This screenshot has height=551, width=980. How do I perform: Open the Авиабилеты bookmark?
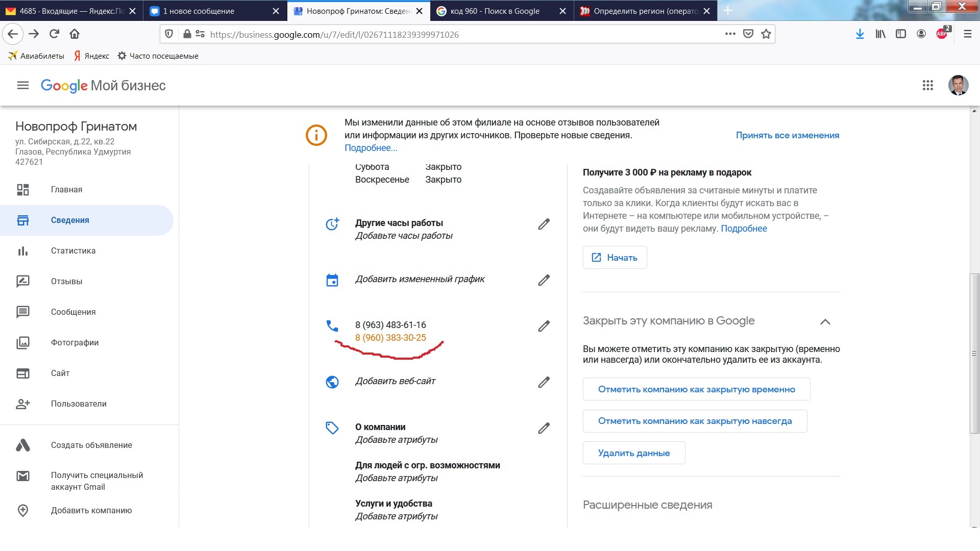coord(36,56)
